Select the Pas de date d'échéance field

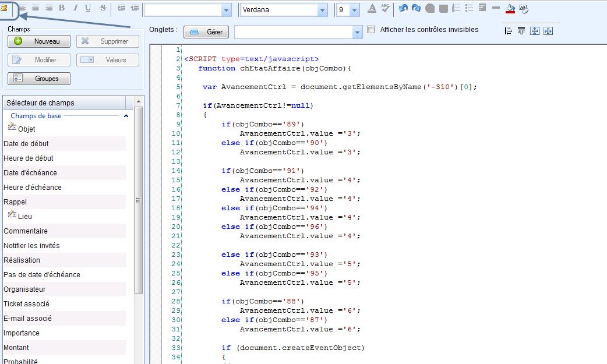tap(65, 275)
